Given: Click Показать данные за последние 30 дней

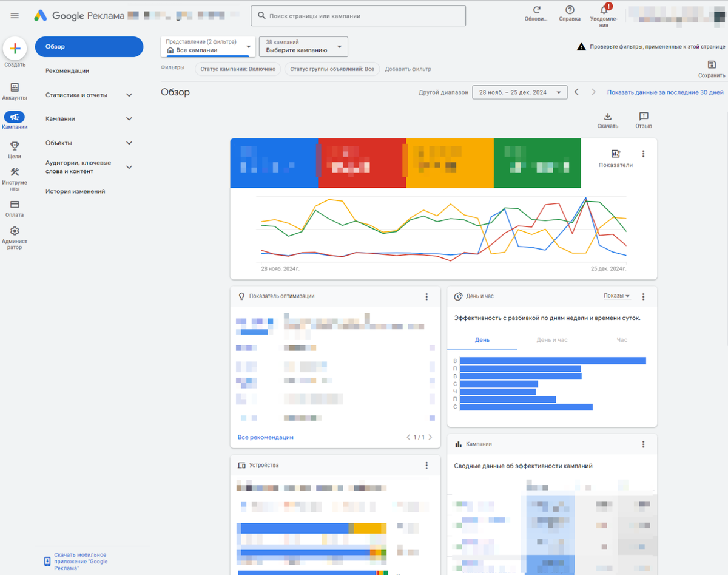Looking at the screenshot, I should 666,92.
